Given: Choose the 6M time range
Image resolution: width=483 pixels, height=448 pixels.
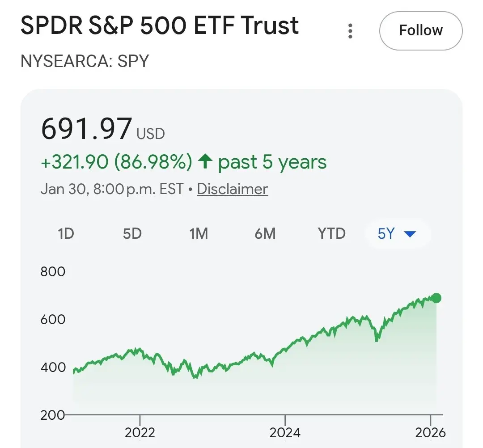Looking at the screenshot, I should coord(265,233).
